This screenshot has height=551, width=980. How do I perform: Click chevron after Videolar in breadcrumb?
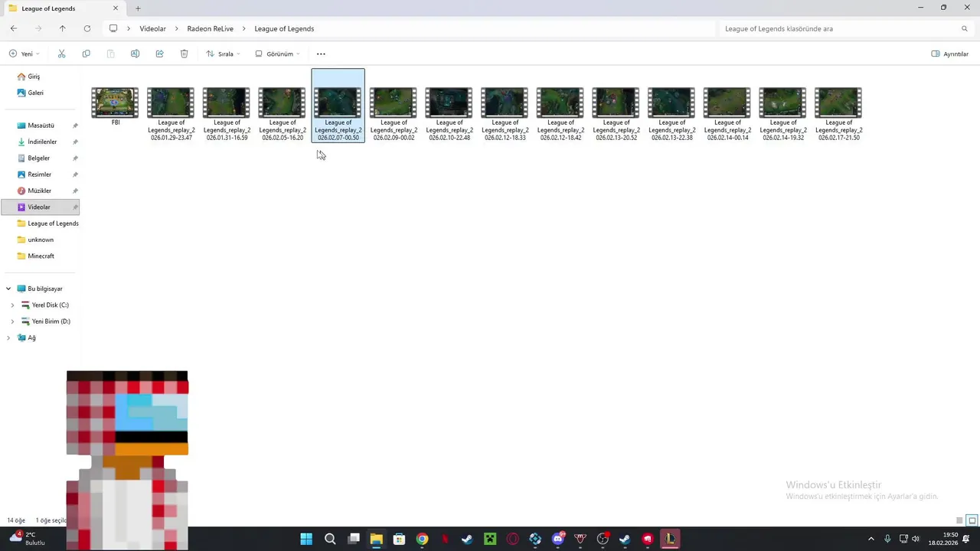pos(177,28)
